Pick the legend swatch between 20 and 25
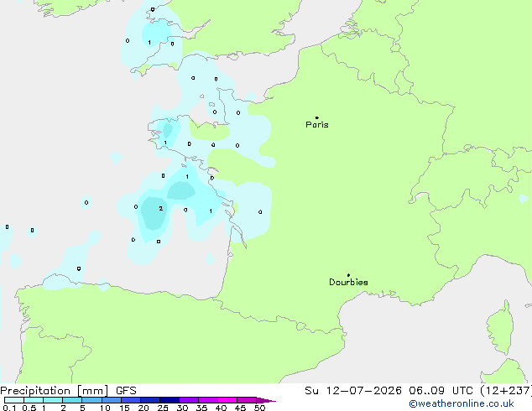Viewport: 532px width, 411px height. coord(149,400)
